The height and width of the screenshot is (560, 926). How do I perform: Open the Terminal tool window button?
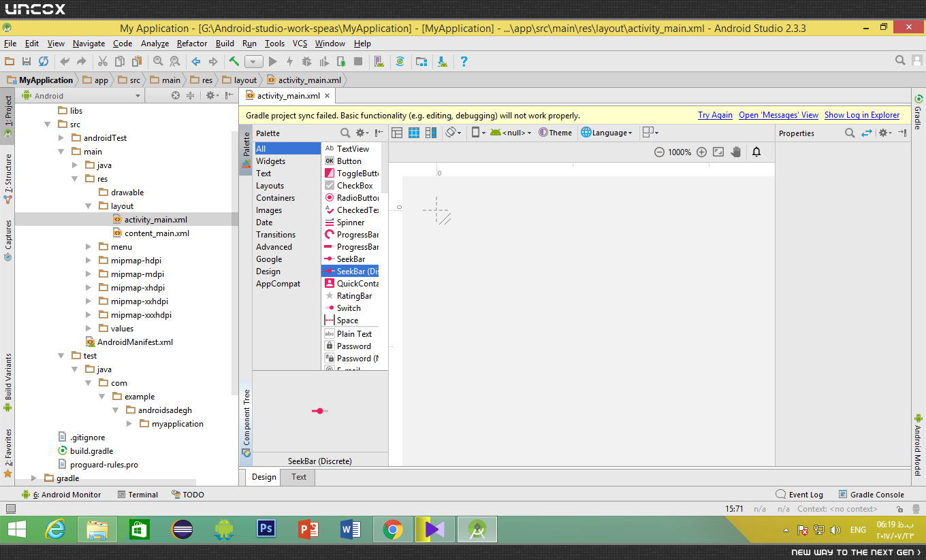click(138, 495)
